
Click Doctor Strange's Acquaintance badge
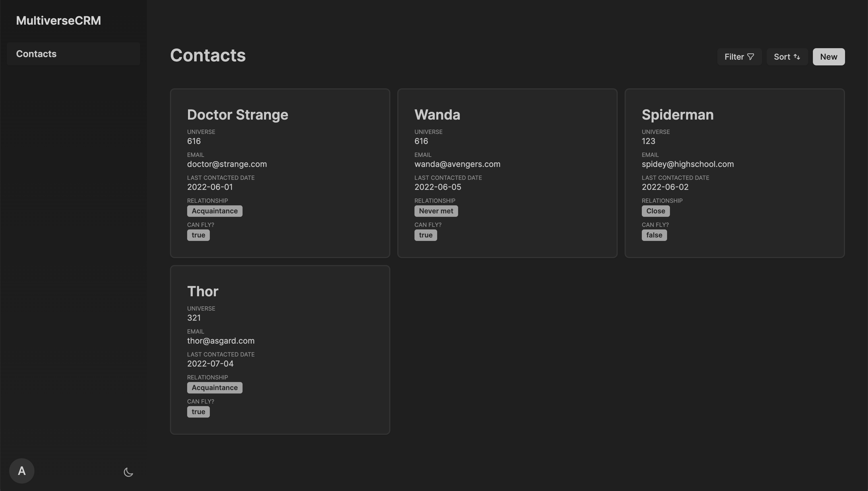point(215,211)
